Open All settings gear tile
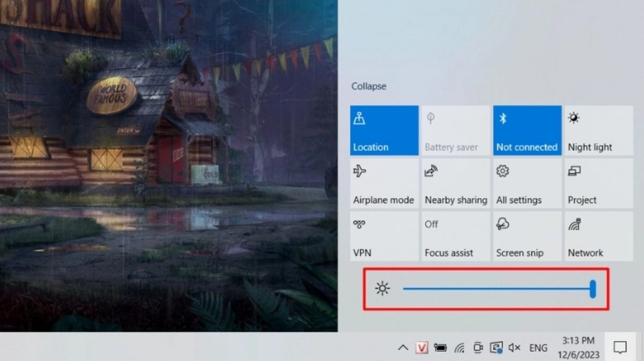The width and height of the screenshot is (644, 361). tap(527, 183)
